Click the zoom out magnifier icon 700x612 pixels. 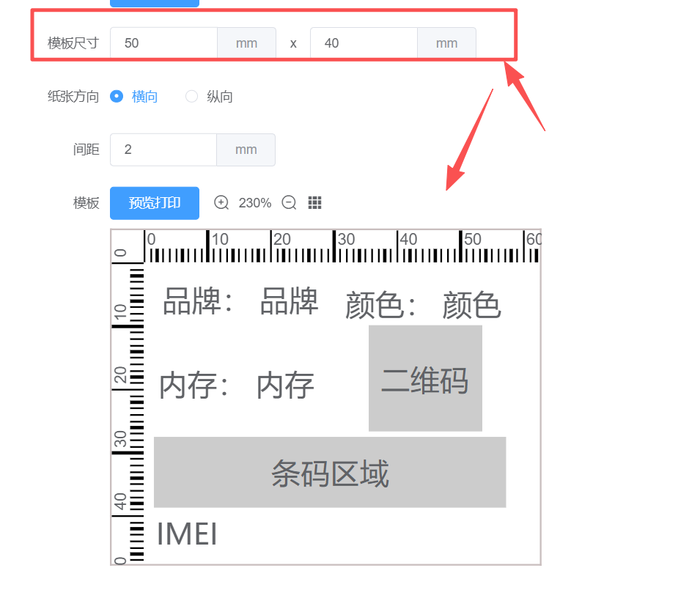pyautogui.click(x=289, y=203)
